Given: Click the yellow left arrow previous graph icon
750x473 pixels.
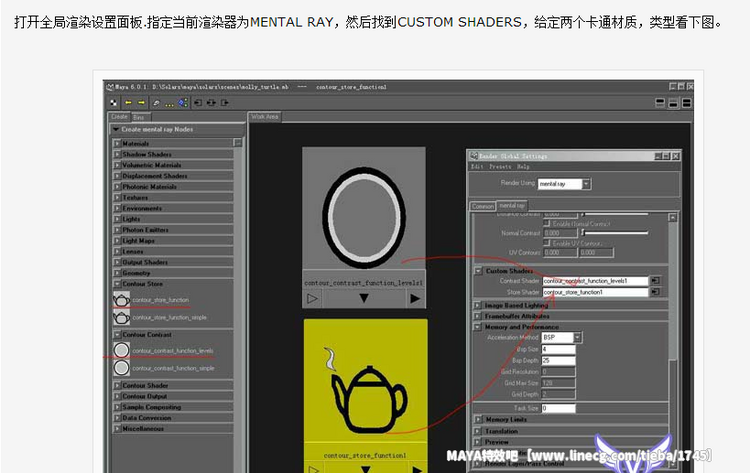Looking at the screenshot, I should (128, 103).
